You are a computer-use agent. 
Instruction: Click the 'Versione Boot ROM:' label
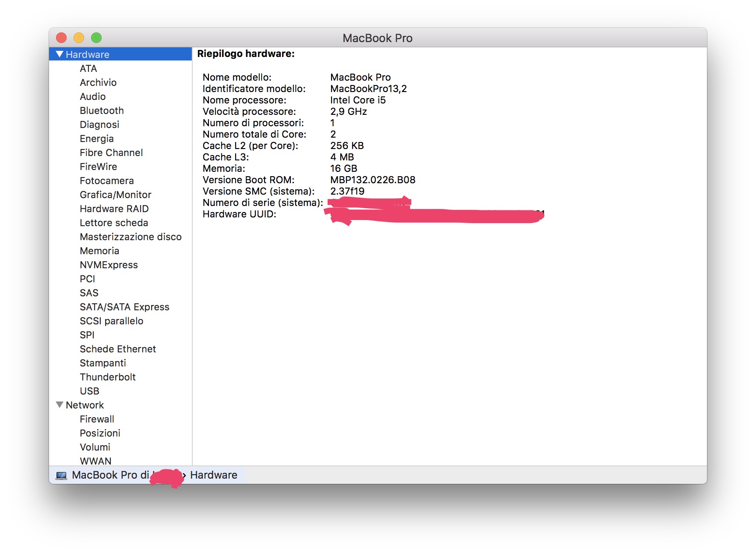click(x=248, y=180)
